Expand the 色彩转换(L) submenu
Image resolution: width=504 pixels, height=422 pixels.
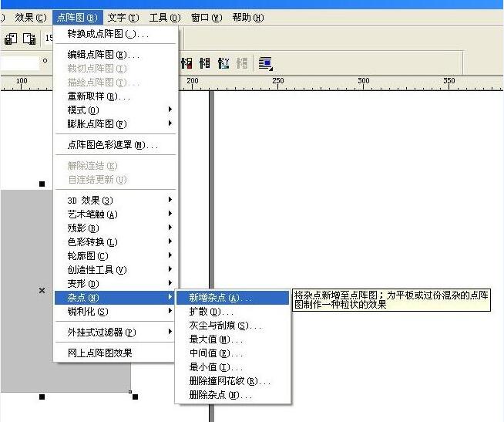tap(116, 241)
